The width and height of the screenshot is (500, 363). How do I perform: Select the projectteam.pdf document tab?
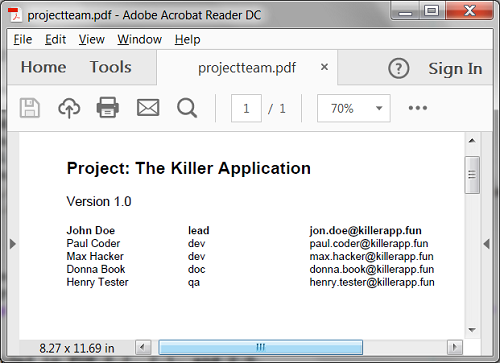pyautogui.click(x=247, y=68)
